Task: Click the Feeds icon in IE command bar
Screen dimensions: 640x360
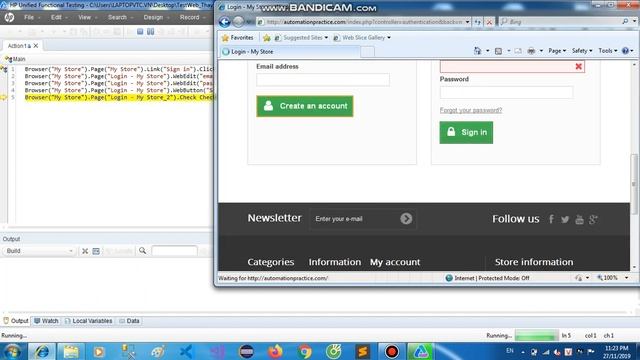Action: 498,51
